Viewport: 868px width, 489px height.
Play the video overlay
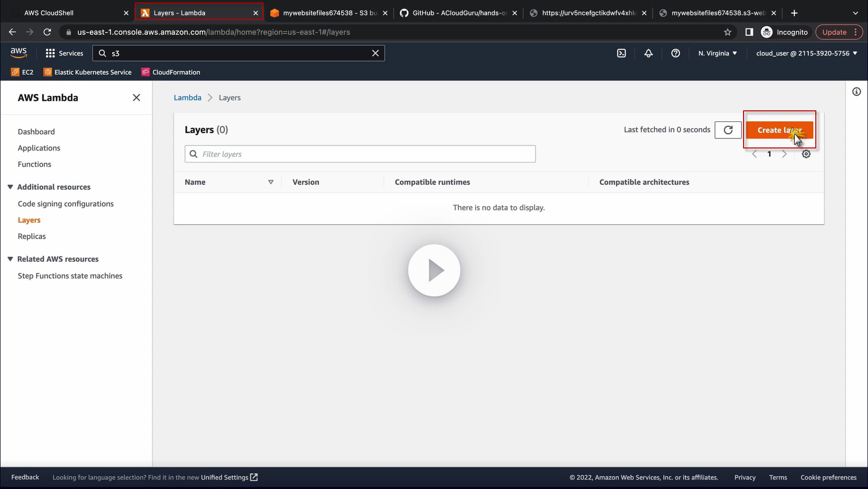434,270
